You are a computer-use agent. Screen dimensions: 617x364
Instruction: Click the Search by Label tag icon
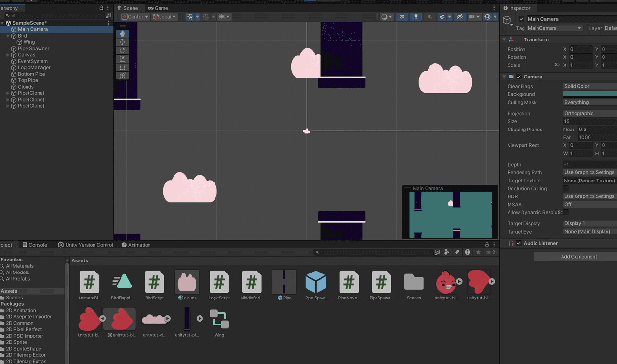point(457,252)
